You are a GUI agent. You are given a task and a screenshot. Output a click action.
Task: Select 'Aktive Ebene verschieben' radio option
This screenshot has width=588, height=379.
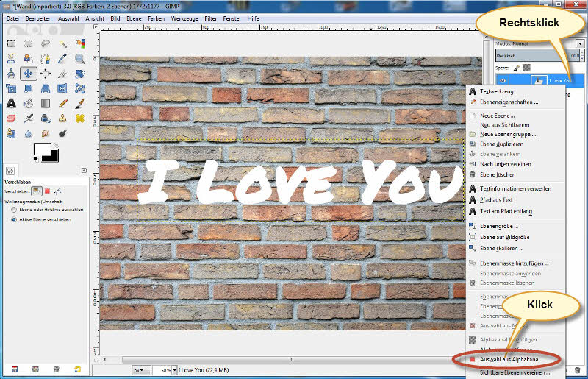click(x=12, y=219)
